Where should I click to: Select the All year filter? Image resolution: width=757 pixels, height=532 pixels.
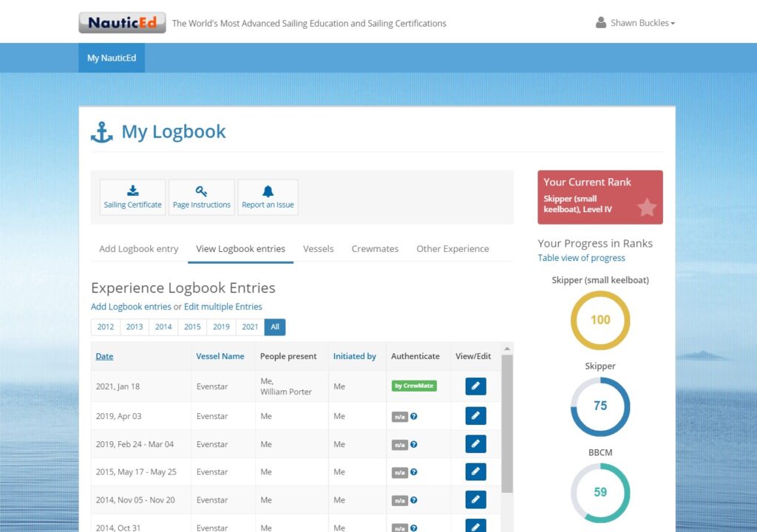tap(274, 327)
